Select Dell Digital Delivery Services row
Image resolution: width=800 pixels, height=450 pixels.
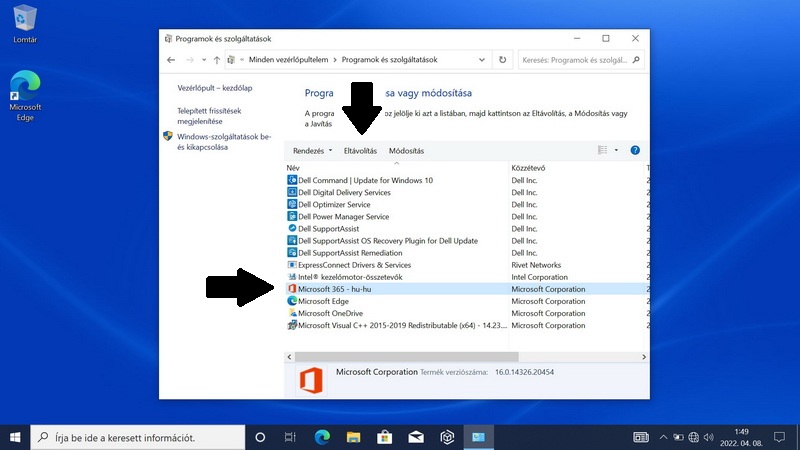(x=467, y=192)
